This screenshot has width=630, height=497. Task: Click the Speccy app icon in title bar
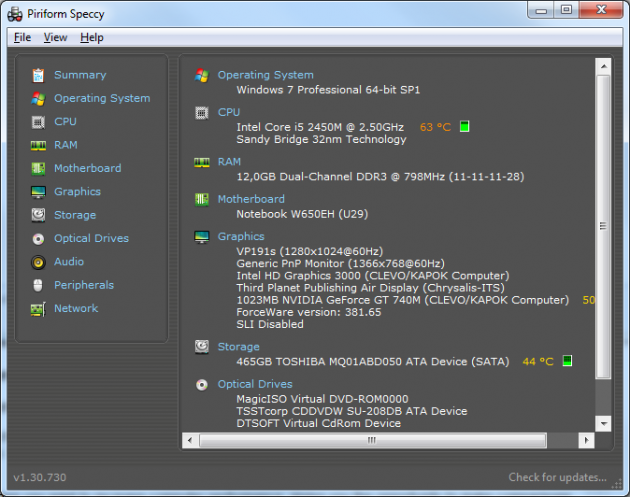pos(15,14)
